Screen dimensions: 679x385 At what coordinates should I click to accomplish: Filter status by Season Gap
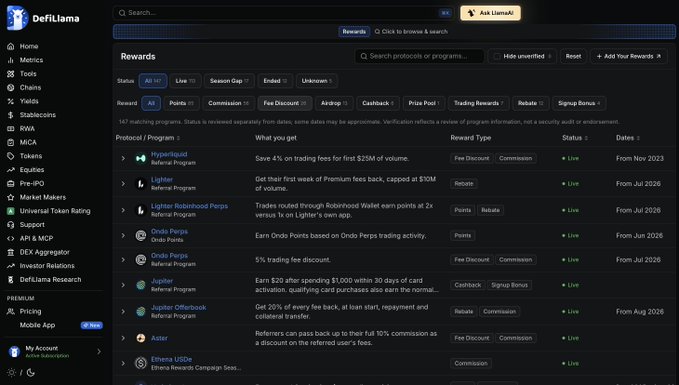pos(229,81)
